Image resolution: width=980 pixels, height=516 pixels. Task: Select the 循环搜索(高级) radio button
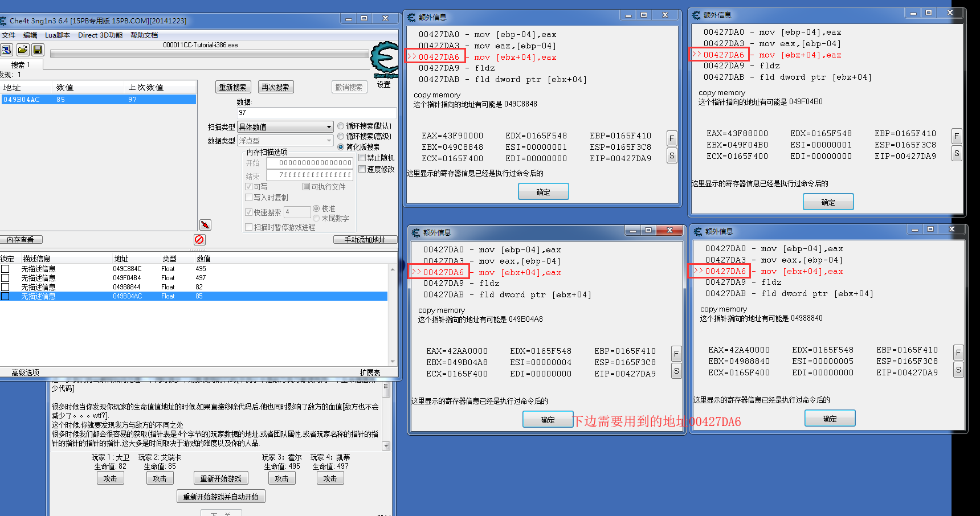341,136
